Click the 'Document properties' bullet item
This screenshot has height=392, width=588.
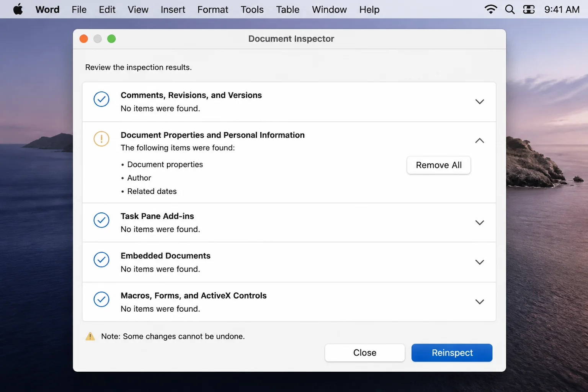[165, 165]
